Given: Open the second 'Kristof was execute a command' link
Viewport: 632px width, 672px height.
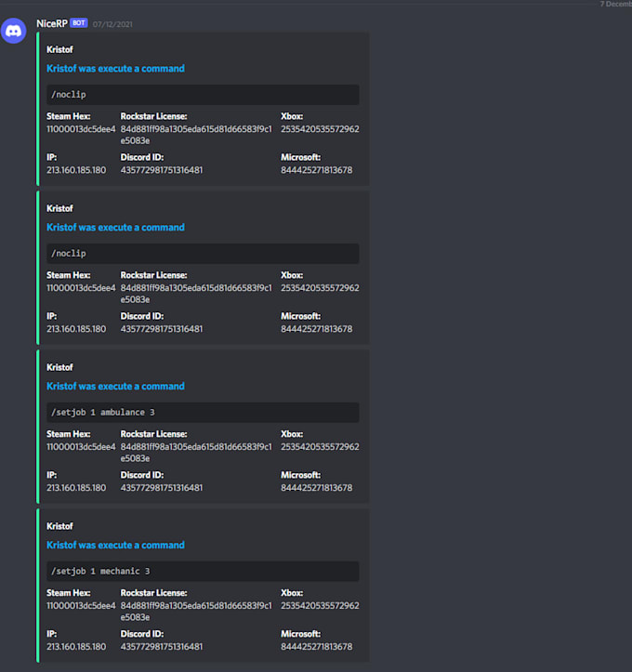Looking at the screenshot, I should (115, 228).
